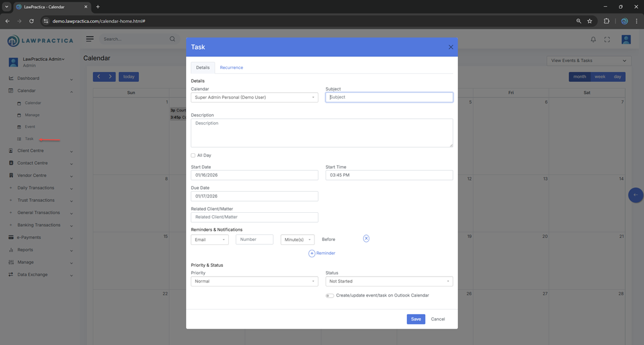The width and height of the screenshot is (644, 345).
Task: Open the notifications bell icon
Action: (x=593, y=40)
